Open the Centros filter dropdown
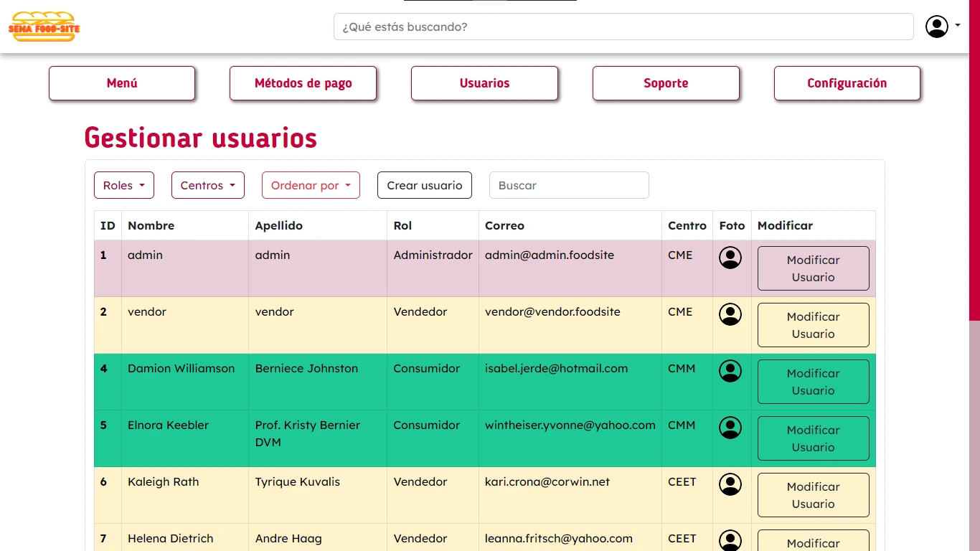This screenshot has width=980, height=551. click(x=208, y=185)
